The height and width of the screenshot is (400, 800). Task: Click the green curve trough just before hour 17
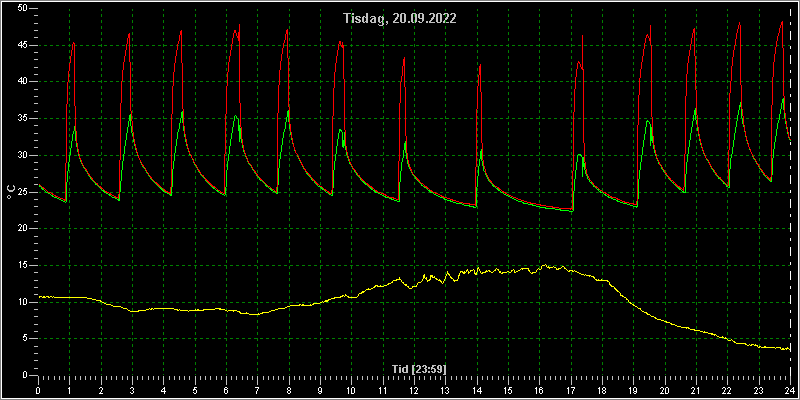pyautogui.click(x=571, y=211)
